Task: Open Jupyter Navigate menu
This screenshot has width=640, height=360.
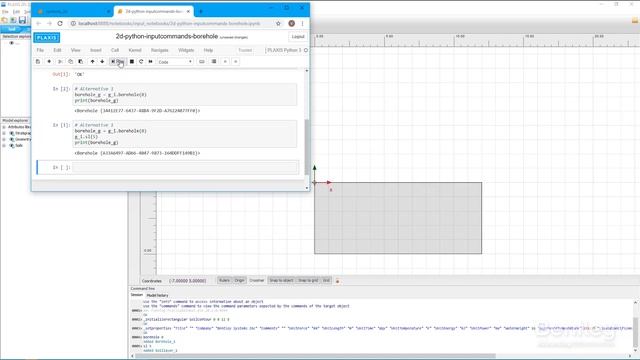Action: pos(160,50)
